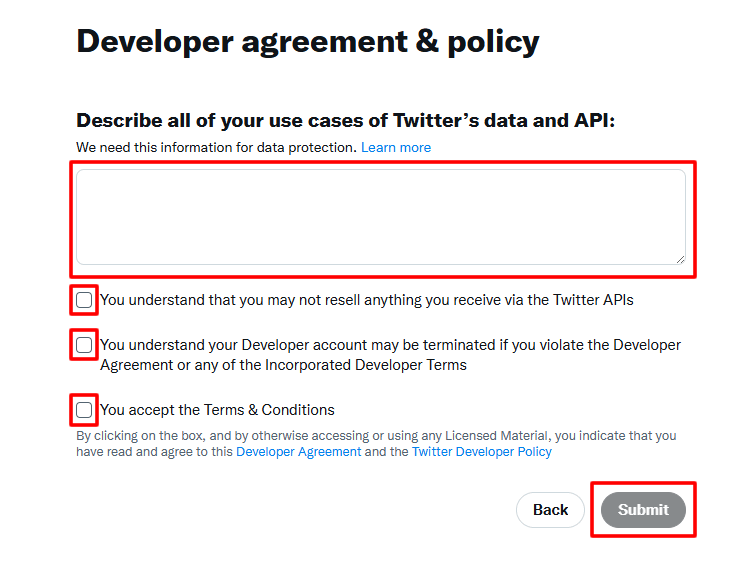Screen dimensions: 747x571
Task: Open the Twitter Developer Policy link
Action: pyautogui.click(x=482, y=451)
